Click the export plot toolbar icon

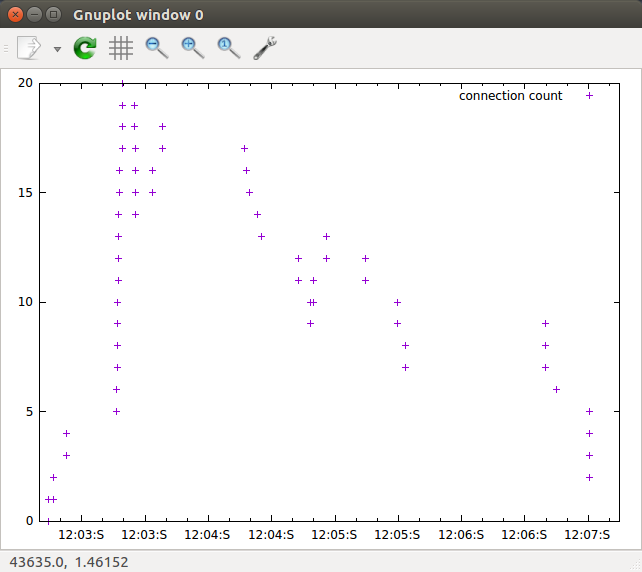(30, 47)
